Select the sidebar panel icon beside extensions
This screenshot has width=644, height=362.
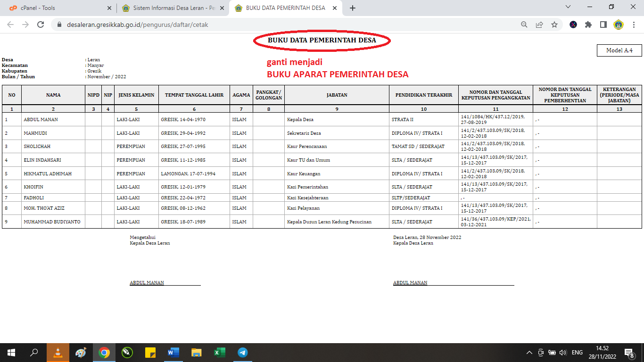tap(604, 24)
